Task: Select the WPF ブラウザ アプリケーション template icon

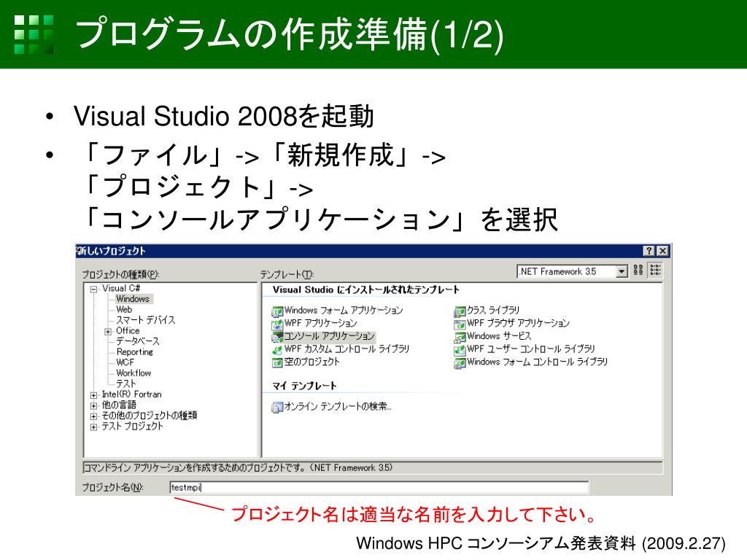Action: (x=460, y=324)
